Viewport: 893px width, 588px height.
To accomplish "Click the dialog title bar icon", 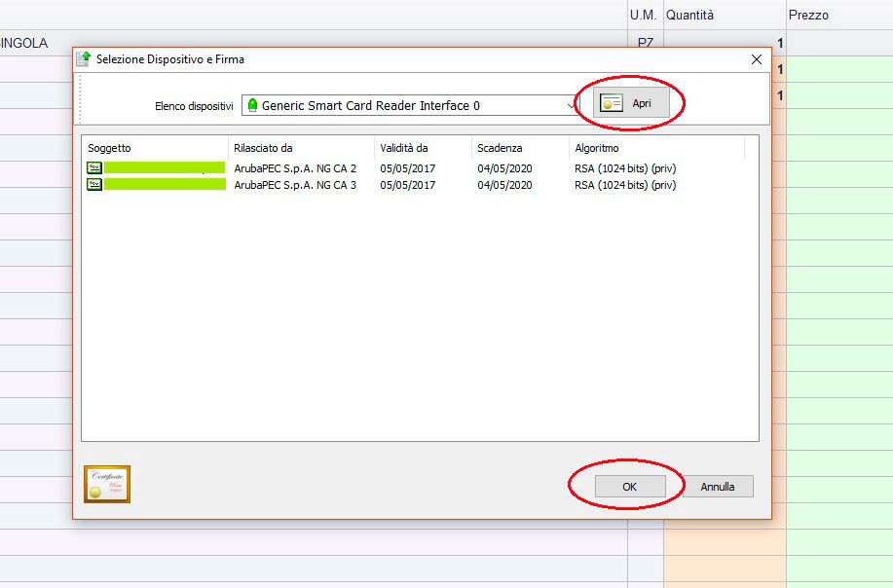I will click(x=84, y=59).
